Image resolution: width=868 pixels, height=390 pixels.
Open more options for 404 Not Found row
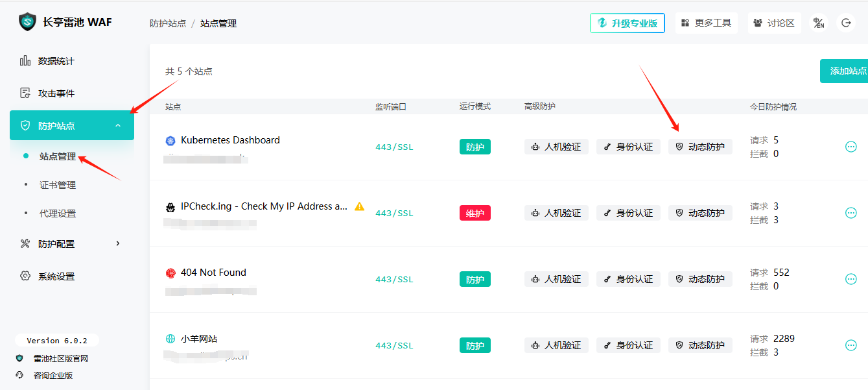pyautogui.click(x=850, y=279)
